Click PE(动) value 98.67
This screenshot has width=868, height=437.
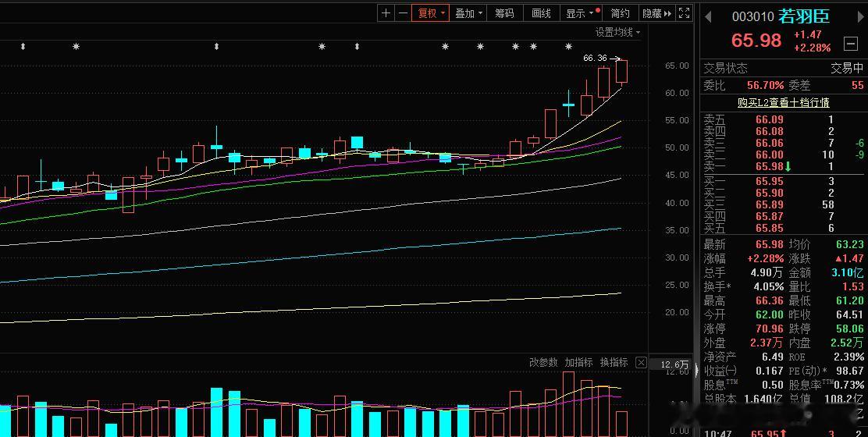click(849, 371)
